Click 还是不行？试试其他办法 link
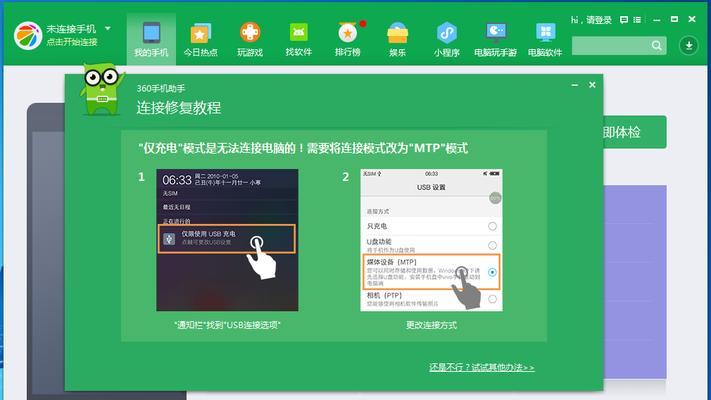Viewport: 711px width, 400px height. [482, 367]
